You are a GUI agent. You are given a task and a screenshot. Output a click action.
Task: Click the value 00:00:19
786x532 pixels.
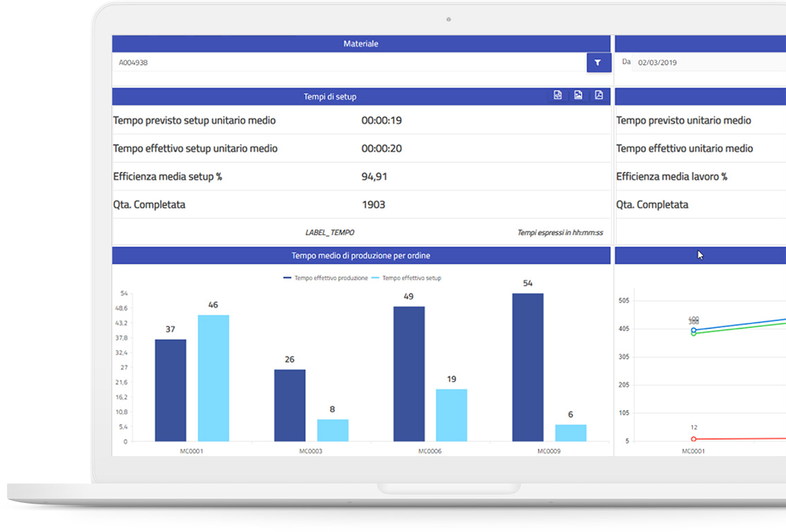381,121
